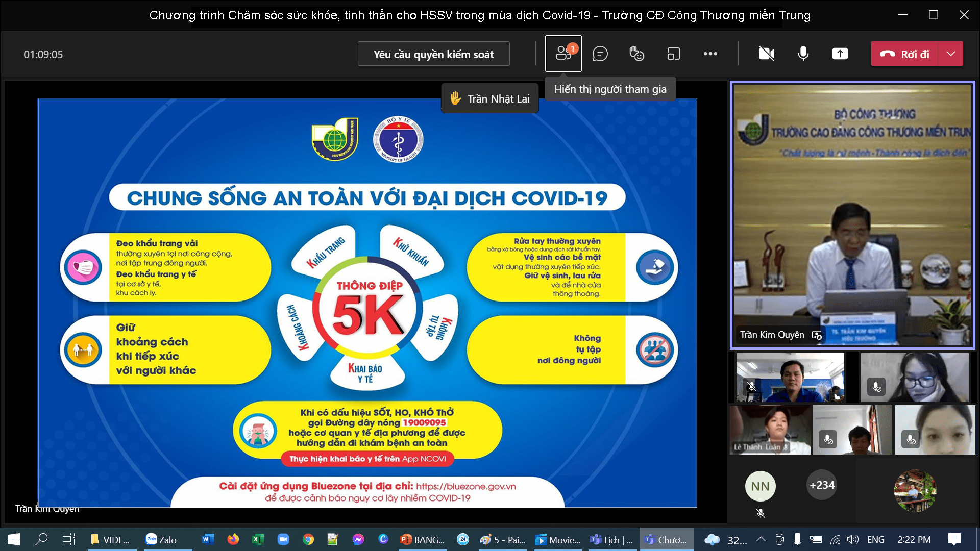Toggle the camera on
Viewport: 980px width, 551px height.
pos(766,54)
